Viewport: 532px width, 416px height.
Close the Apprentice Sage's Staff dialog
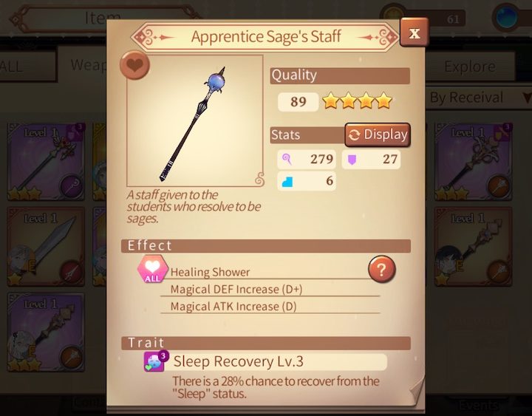[x=415, y=33]
